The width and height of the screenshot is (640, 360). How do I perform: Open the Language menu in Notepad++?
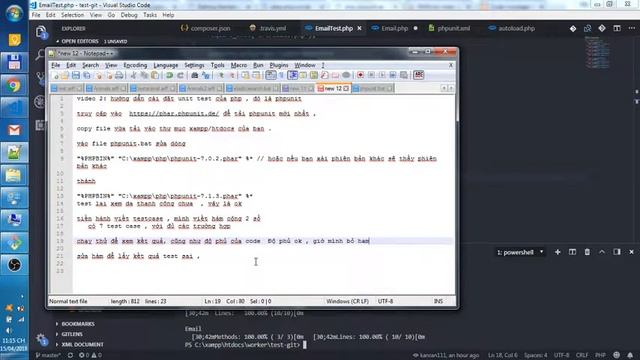(x=165, y=65)
